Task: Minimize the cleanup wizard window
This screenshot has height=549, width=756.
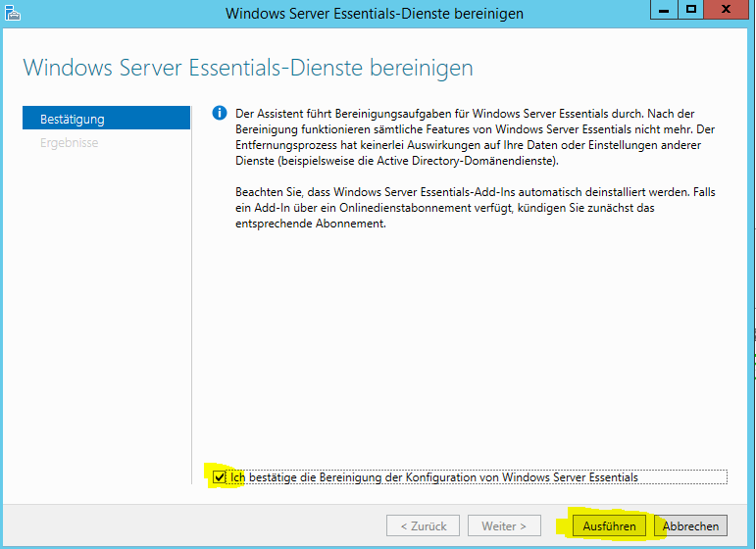Action: pos(663,11)
